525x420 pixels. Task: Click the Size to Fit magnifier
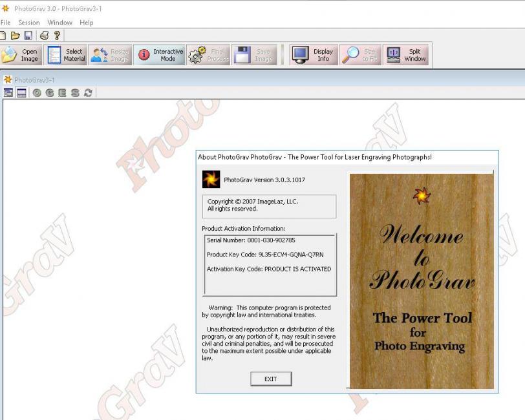point(360,56)
